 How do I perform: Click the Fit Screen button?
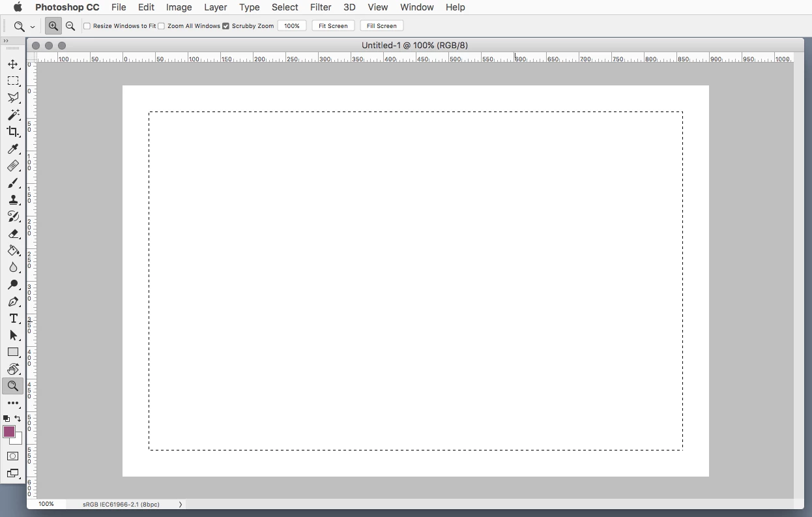tap(333, 26)
